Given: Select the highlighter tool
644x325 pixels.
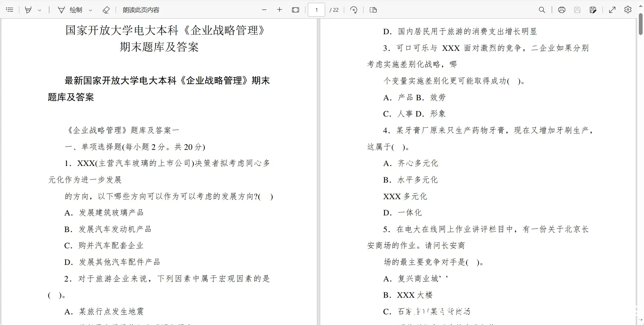Looking at the screenshot, I should (x=28, y=10).
